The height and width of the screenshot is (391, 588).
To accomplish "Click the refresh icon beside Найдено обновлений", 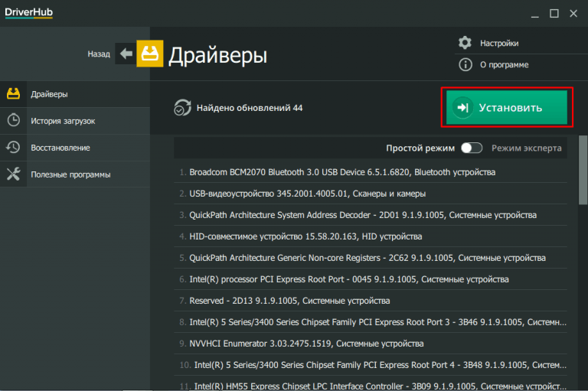I will [181, 108].
